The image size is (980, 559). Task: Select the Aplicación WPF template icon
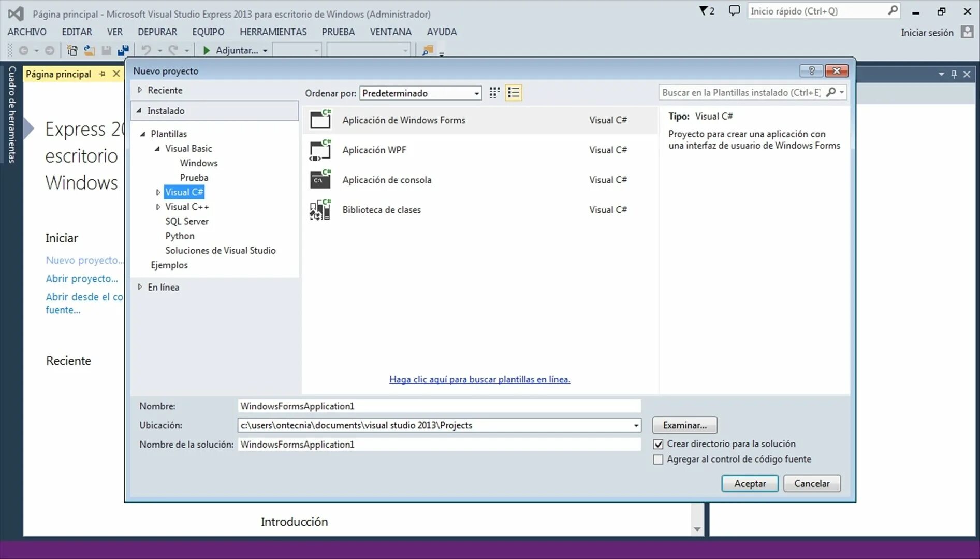(x=320, y=150)
